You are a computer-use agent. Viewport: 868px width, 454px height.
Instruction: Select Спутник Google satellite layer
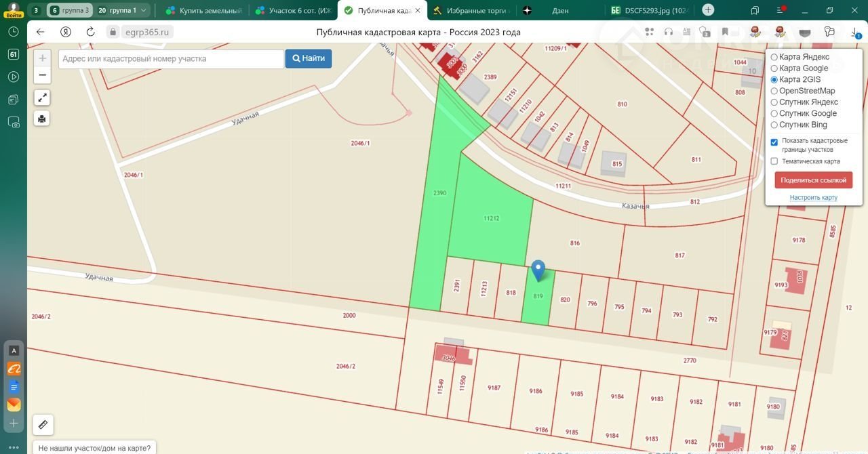tap(774, 114)
